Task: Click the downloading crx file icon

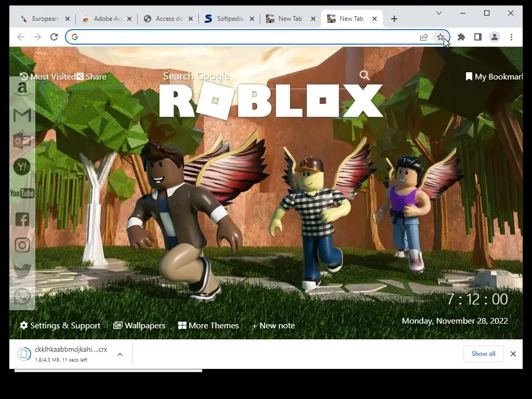Action: [x=24, y=354]
